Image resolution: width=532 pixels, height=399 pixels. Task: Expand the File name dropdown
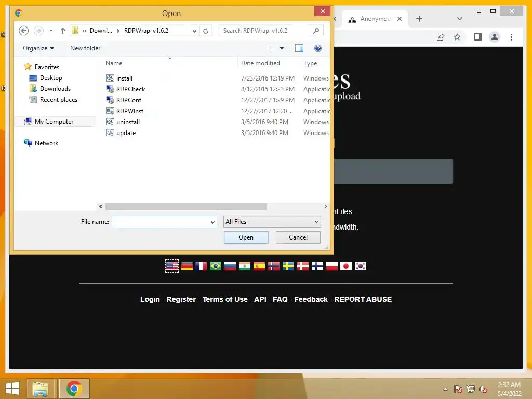pyautogui.click(x=212, y=222)
